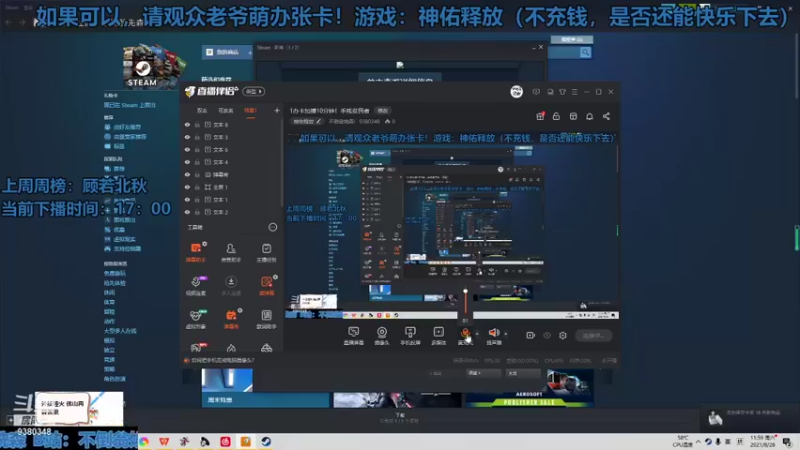Hide the 全屏 1 layer via its eye icon
800x450 pixels.
coord(187,187)
